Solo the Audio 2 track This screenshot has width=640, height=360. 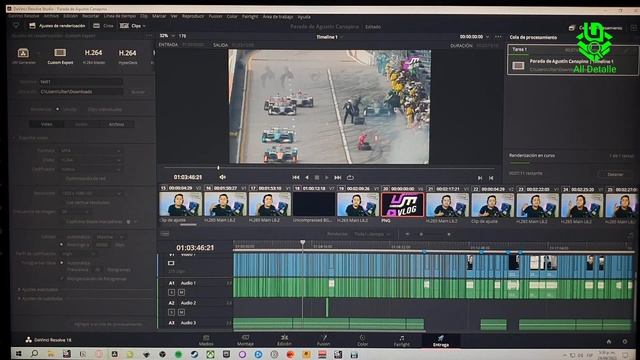(171, 312)
